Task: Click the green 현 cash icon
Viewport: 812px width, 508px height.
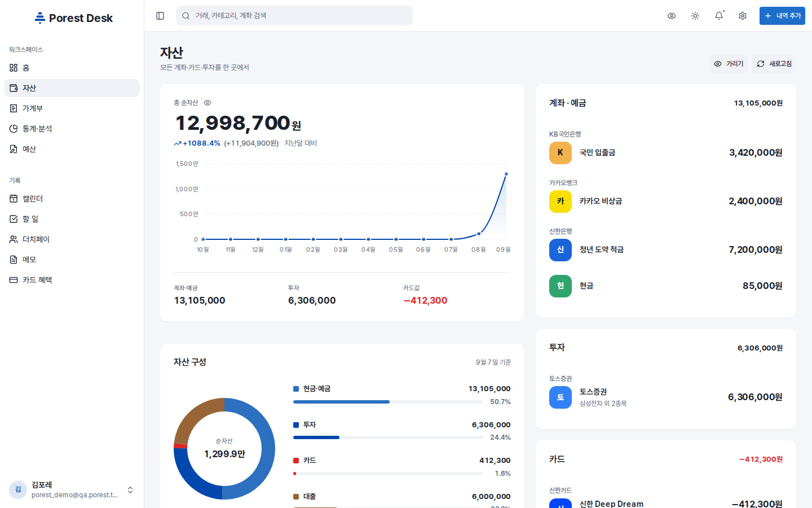Action: click(x=561, y=286)
